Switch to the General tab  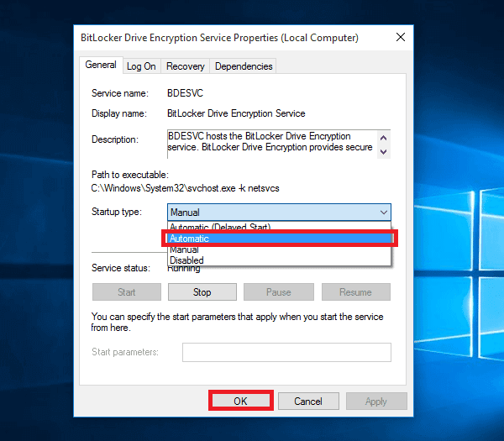point(101,65)
